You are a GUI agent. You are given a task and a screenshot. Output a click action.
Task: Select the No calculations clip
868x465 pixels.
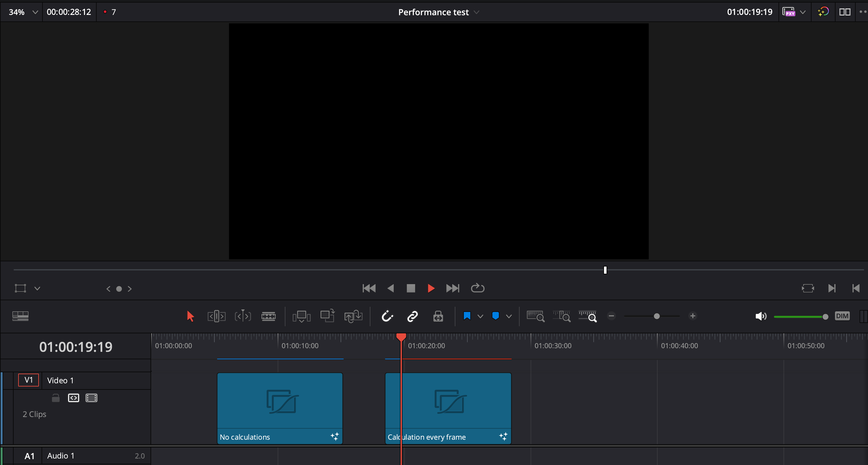(280, 408)
